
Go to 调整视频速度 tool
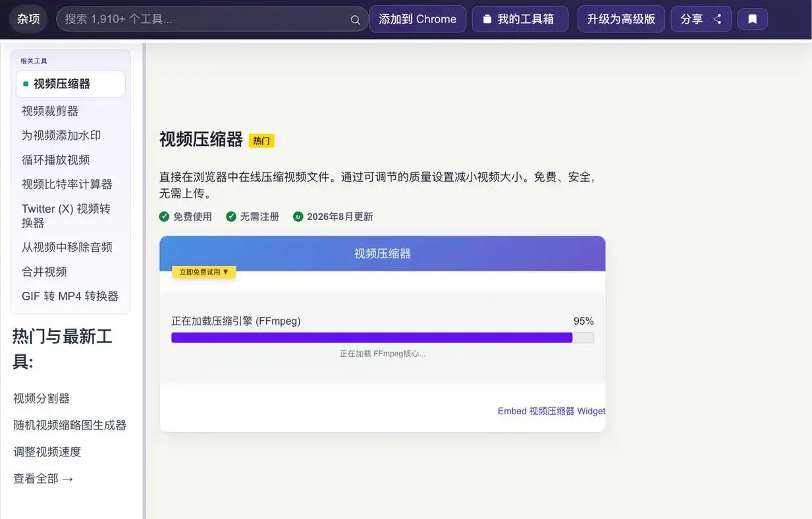click(x=47, y=452)
